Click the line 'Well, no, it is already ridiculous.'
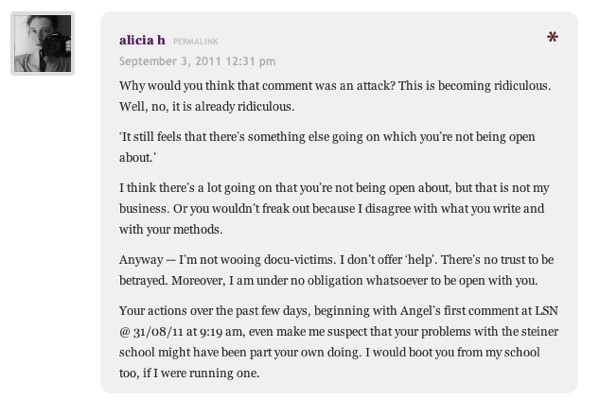 207,106
